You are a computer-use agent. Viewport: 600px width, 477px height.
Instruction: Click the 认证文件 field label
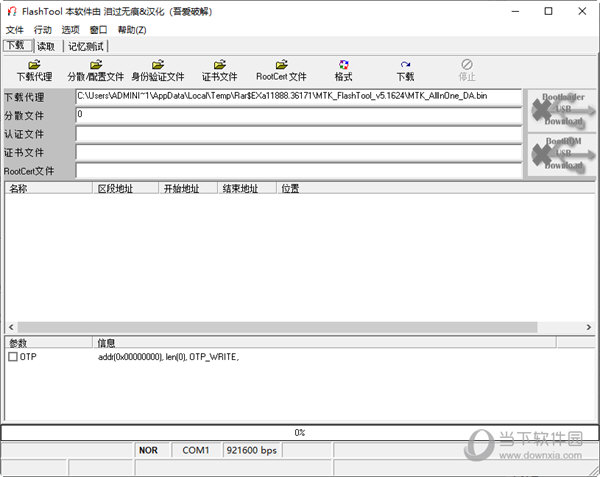point(24,134)
